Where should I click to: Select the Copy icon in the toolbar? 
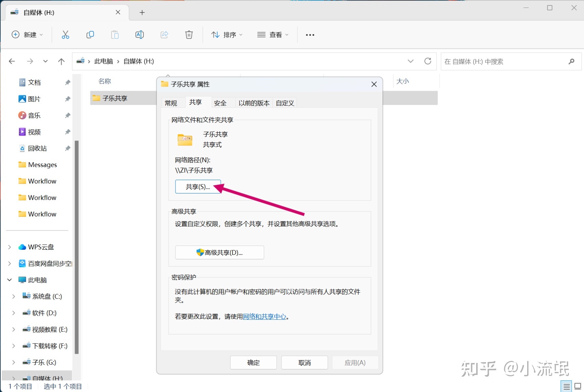(x=90, y=35)
